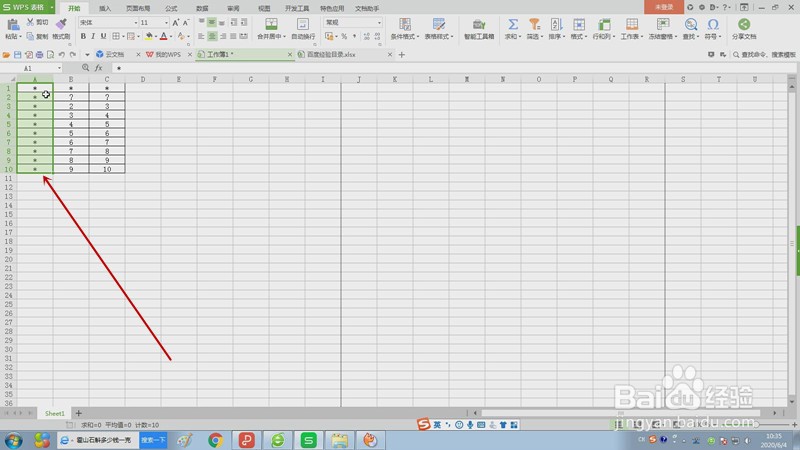Click the Insert Function fx icon

[x=98, y=68]
